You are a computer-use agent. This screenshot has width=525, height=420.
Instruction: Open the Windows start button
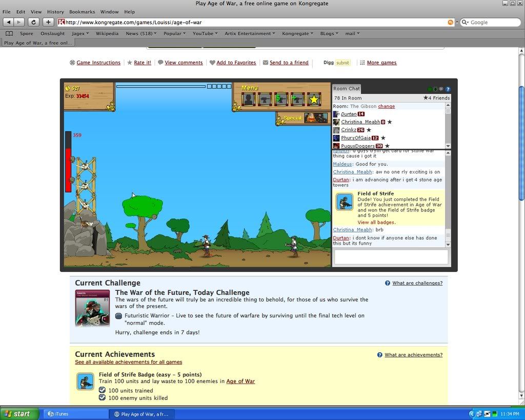click(x=19, y=414)
